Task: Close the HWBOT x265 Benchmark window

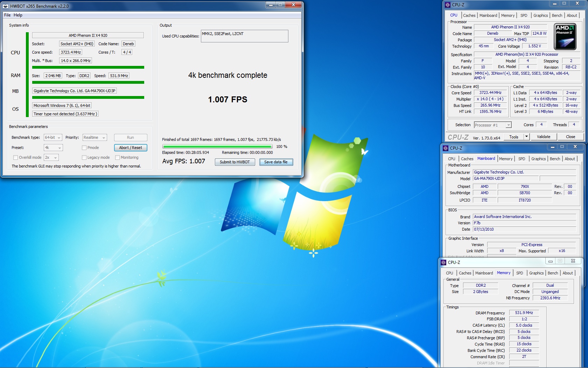Action: (293, 5)
